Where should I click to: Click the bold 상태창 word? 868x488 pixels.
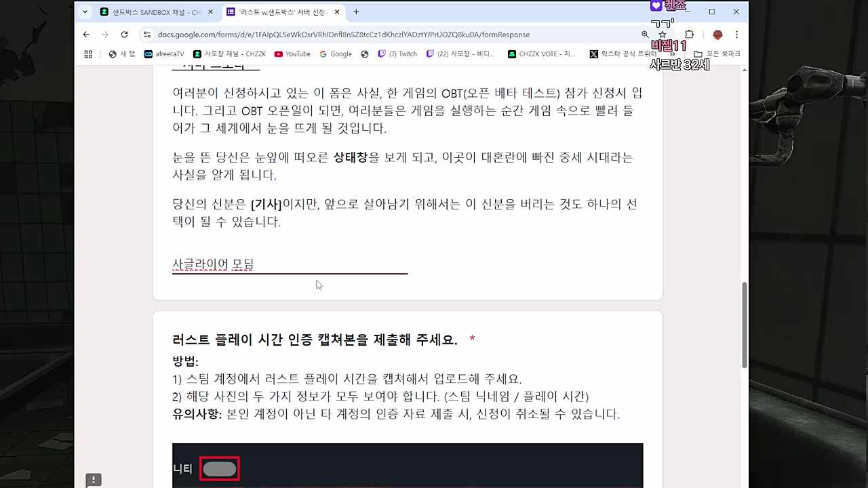351,157
